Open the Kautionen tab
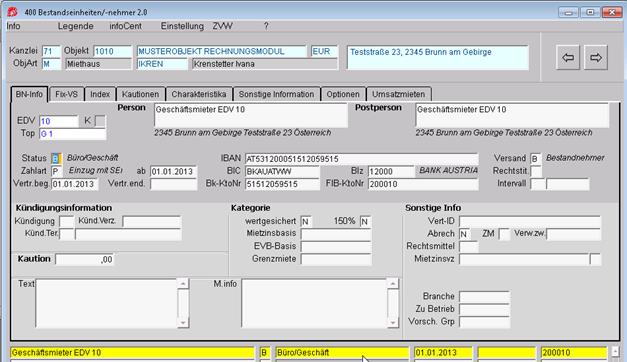 pyautogui.click(x=140, y=94)
